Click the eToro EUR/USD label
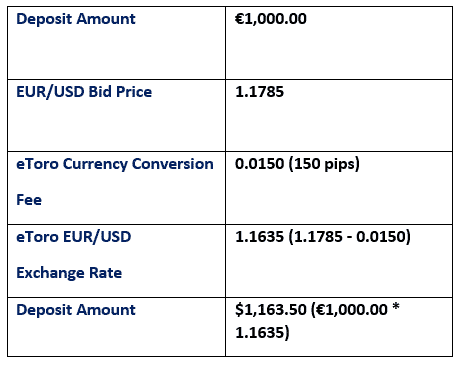The image size is (460, 366). click(74, 237)
